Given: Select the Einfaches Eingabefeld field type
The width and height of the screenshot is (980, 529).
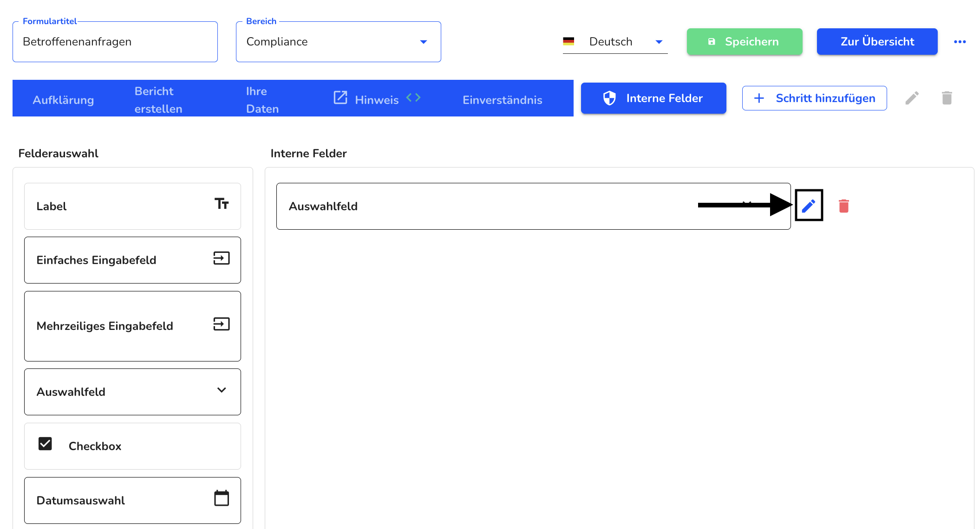Looking at the screenshot, I should [x=132, y=260].
